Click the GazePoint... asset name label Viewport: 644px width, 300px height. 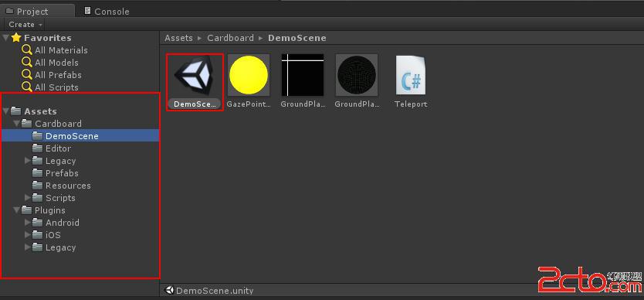tap(249, 104)
